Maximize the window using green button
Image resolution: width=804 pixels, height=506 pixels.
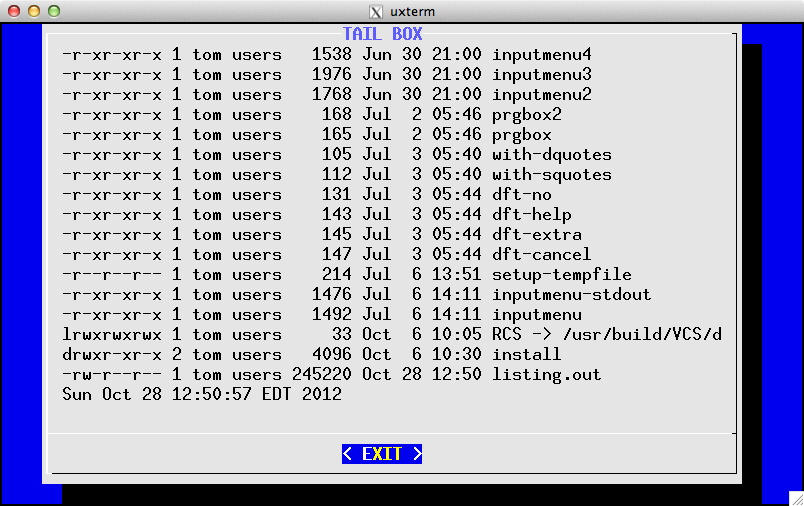[53, 11]
